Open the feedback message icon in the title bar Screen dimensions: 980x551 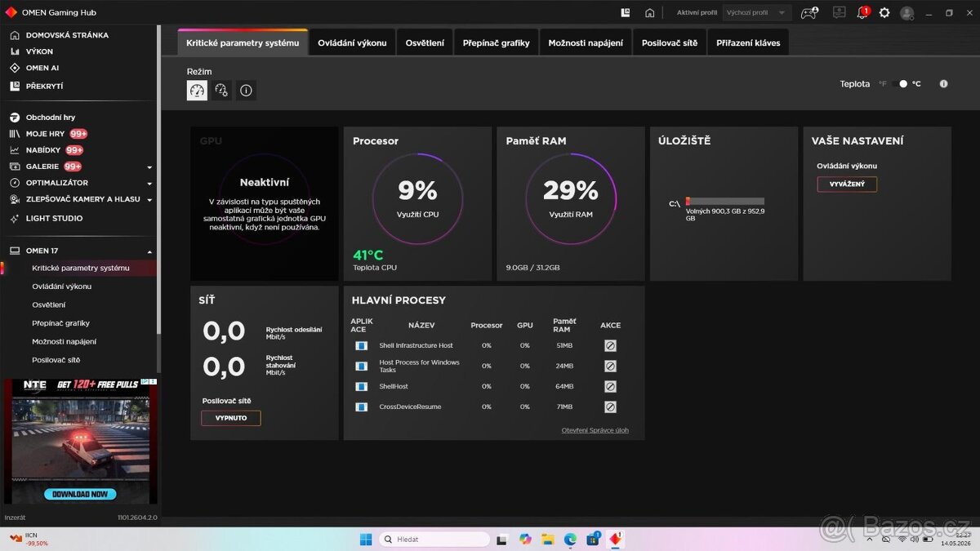[x=839, y=13]
